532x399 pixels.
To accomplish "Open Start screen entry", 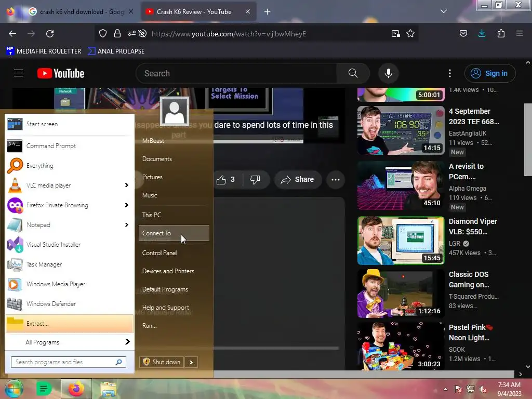I will click(70, 124).
